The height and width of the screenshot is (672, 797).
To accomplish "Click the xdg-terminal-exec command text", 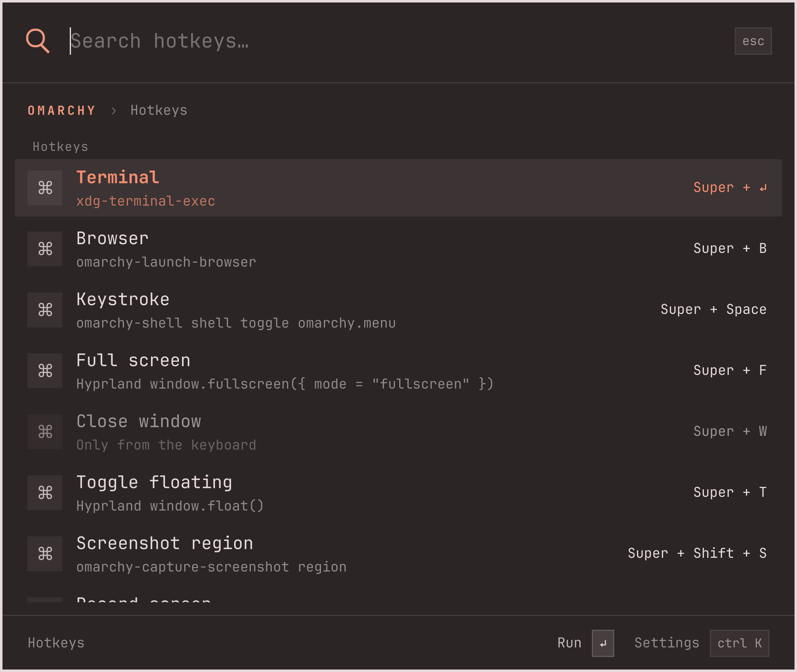I will click(146, 201).
